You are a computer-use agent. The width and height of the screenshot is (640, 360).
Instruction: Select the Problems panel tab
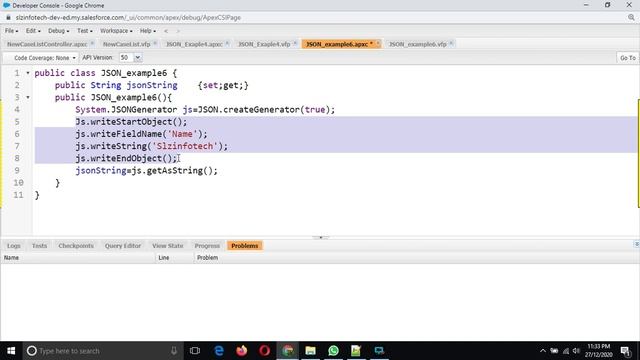[x=244, y=246]
